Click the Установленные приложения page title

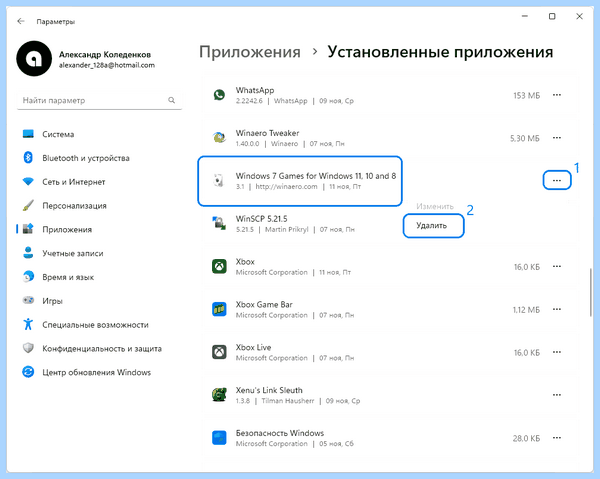pos(440,52)
